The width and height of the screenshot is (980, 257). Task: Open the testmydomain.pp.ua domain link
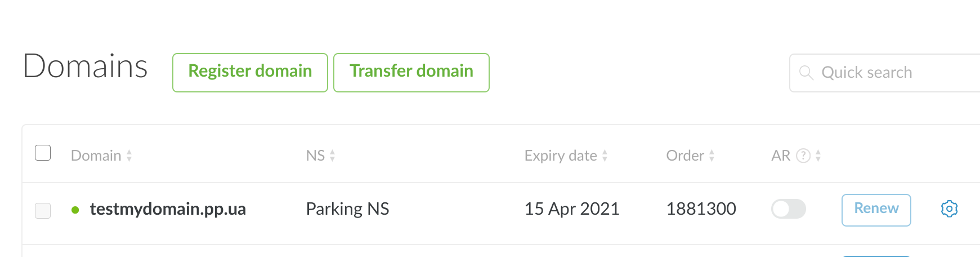[168, 209]
